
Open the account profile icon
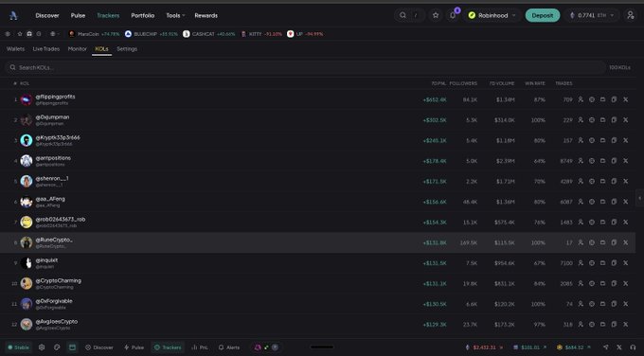pyautogui.click(x=631, y=15)
